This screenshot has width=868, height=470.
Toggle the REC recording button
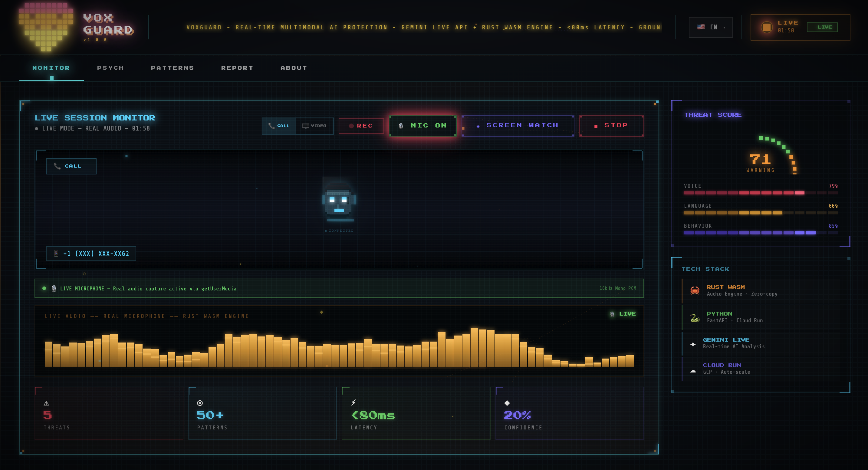click(x=361, y=126)
